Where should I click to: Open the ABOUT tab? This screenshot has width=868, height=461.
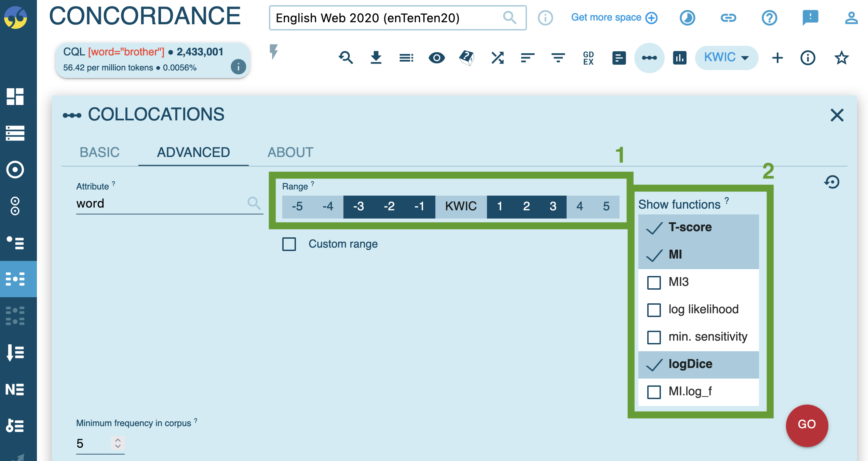tap(290, 152)
